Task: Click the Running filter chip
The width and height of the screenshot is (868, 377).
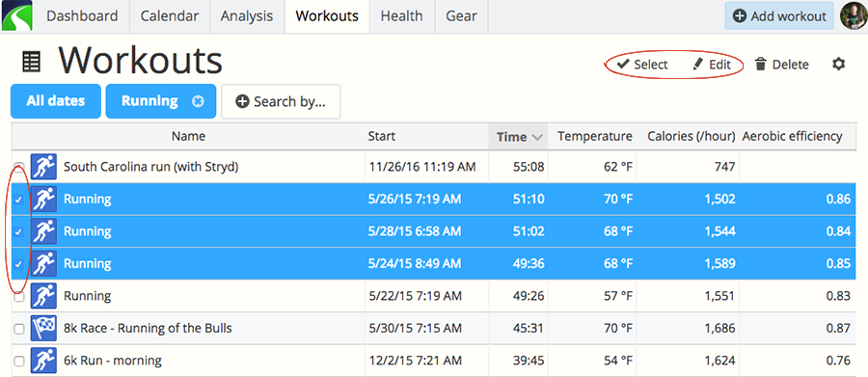Action: point(160,101)
